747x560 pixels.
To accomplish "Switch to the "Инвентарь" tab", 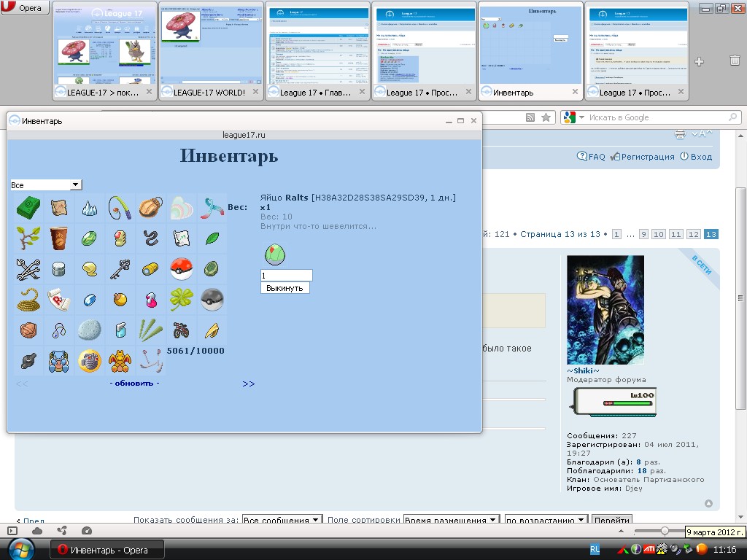I will pyautogui.click(x=530, y=51).
